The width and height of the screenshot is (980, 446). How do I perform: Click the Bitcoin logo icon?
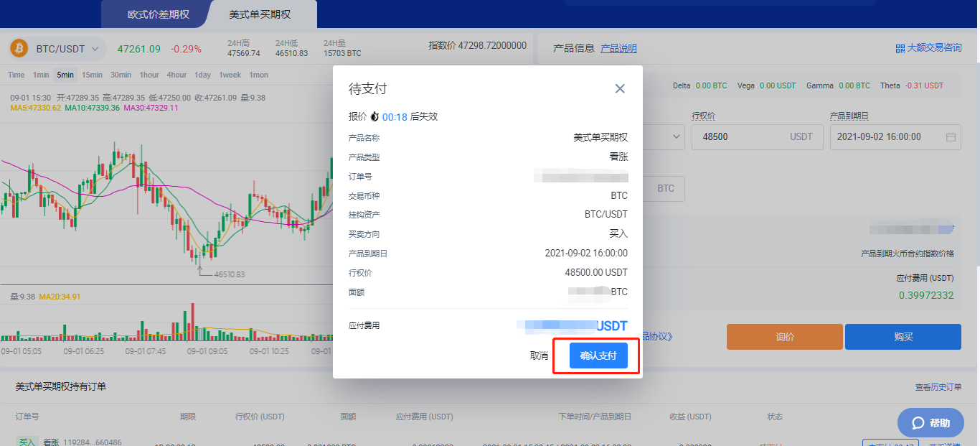pos(19,49)
